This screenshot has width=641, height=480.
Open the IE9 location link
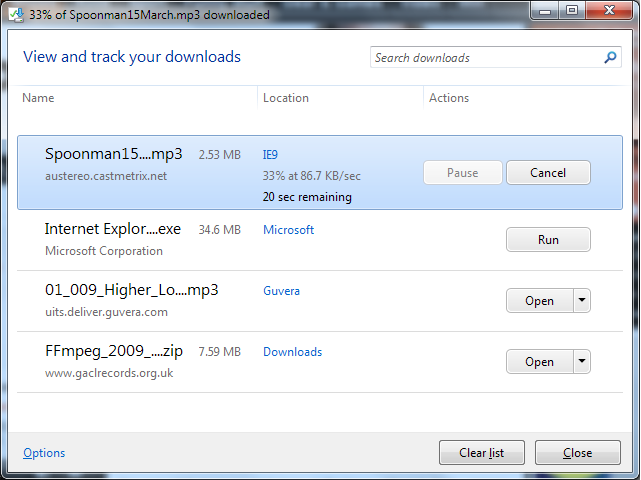[x=270, y=155]
